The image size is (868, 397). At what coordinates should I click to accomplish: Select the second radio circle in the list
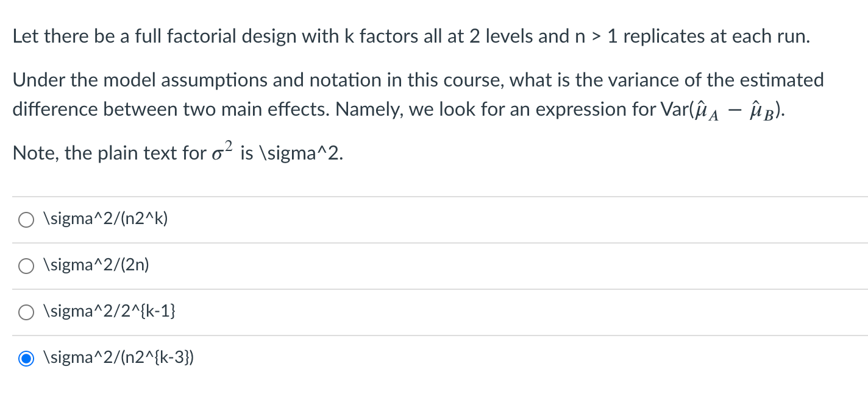tap(26, 265)
